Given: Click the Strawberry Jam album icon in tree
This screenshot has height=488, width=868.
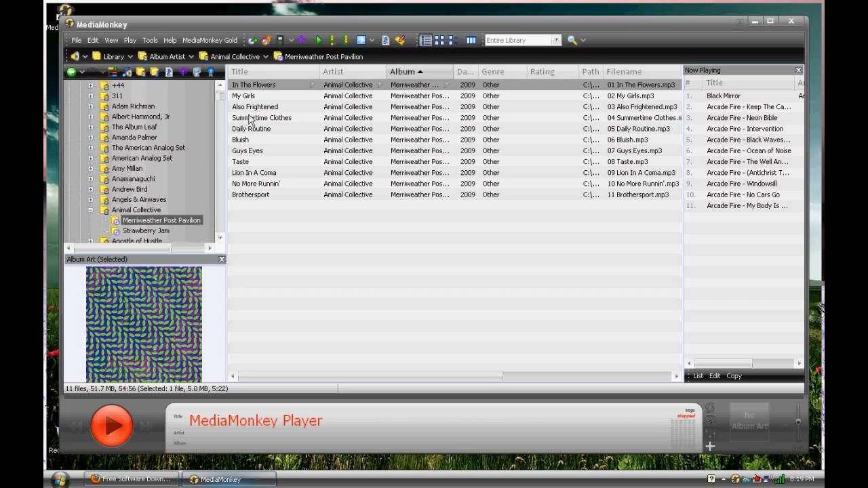Looking at the screenshot, I should click(x=115, y=231).
